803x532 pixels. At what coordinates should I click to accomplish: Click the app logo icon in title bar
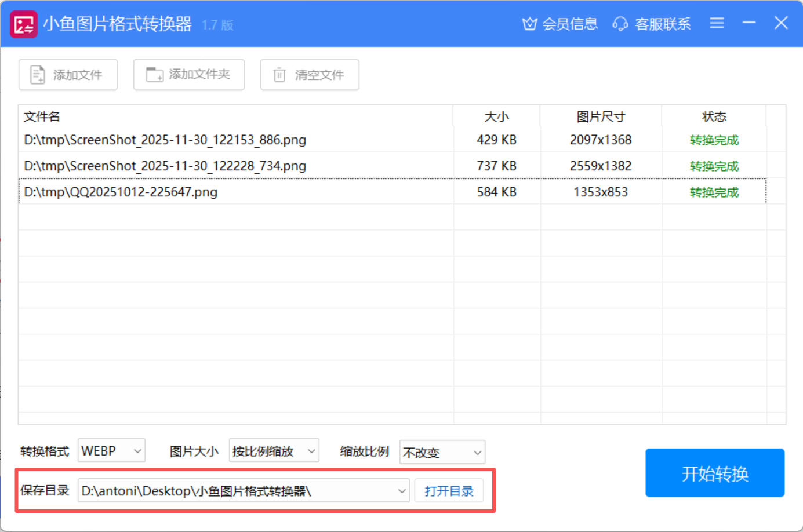coord(24,24)
